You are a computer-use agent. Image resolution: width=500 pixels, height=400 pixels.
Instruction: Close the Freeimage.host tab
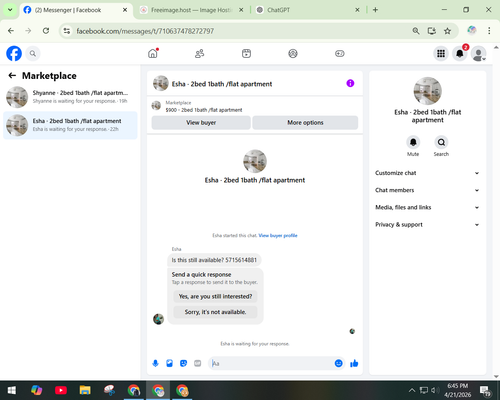pyautogui.click(x=241, y=10)
